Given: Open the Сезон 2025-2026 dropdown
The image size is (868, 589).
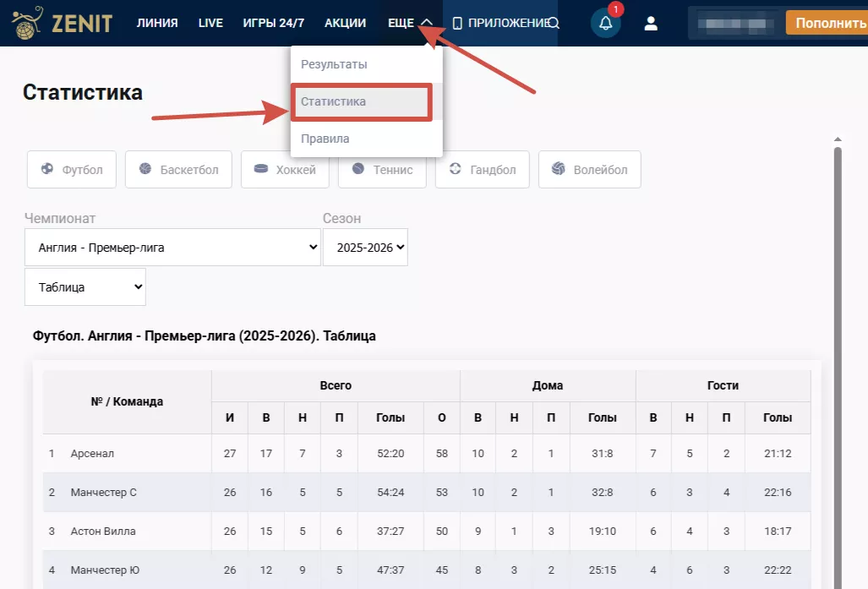Looking at the screenshot, I should (x=365, y=248).
